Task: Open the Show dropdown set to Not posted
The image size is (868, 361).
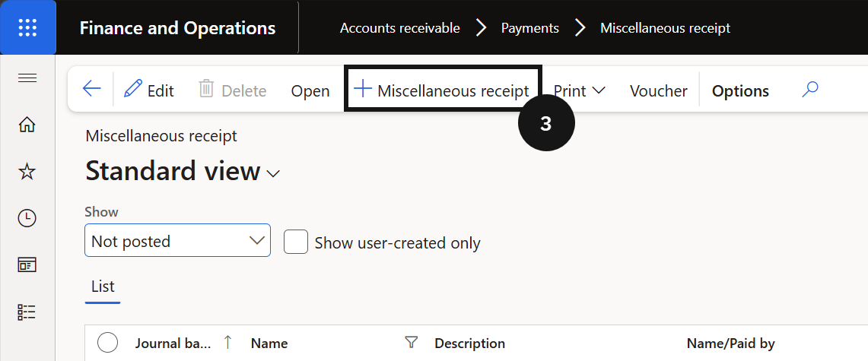Action: click(x=177, y=240)
